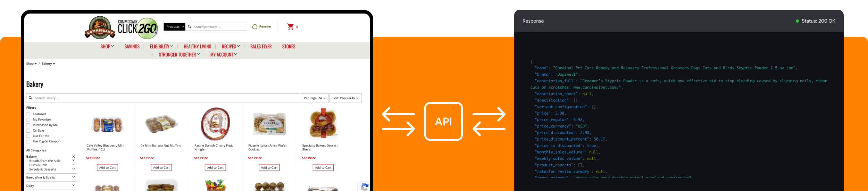Open Specialty Bakers Dessert Shells title
Screen dimensions: 868x191
[320, 148]
